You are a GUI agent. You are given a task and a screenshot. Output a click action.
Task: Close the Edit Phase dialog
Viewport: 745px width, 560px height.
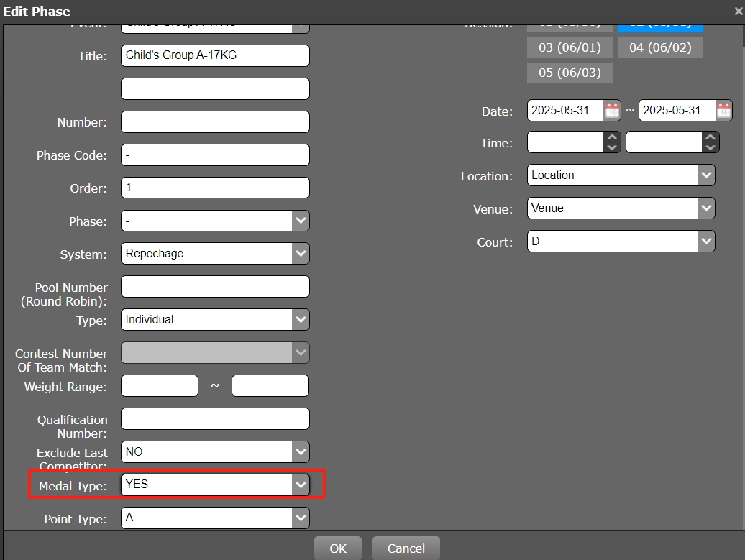738,12
